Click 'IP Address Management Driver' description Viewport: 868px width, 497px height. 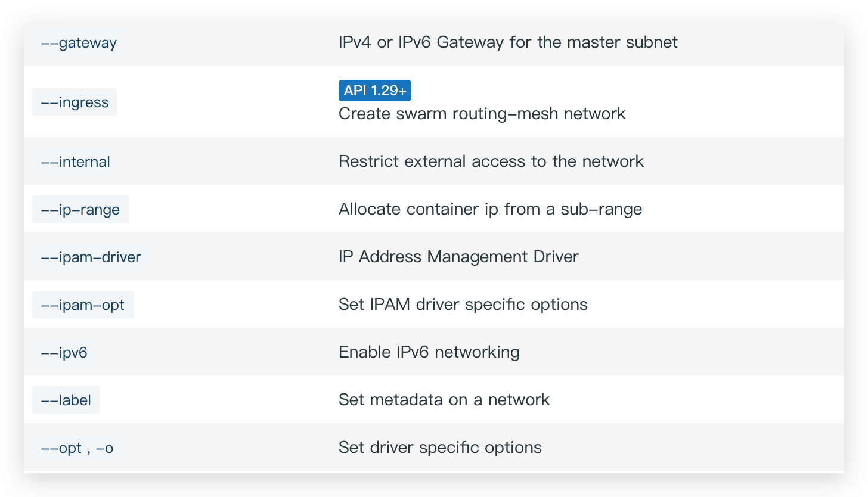pos(458,257)
